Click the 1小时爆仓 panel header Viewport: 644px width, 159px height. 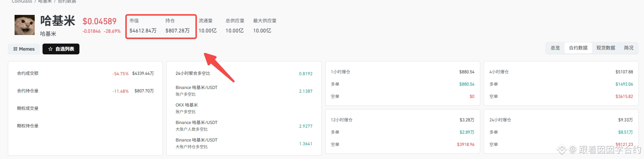(402, 72)
